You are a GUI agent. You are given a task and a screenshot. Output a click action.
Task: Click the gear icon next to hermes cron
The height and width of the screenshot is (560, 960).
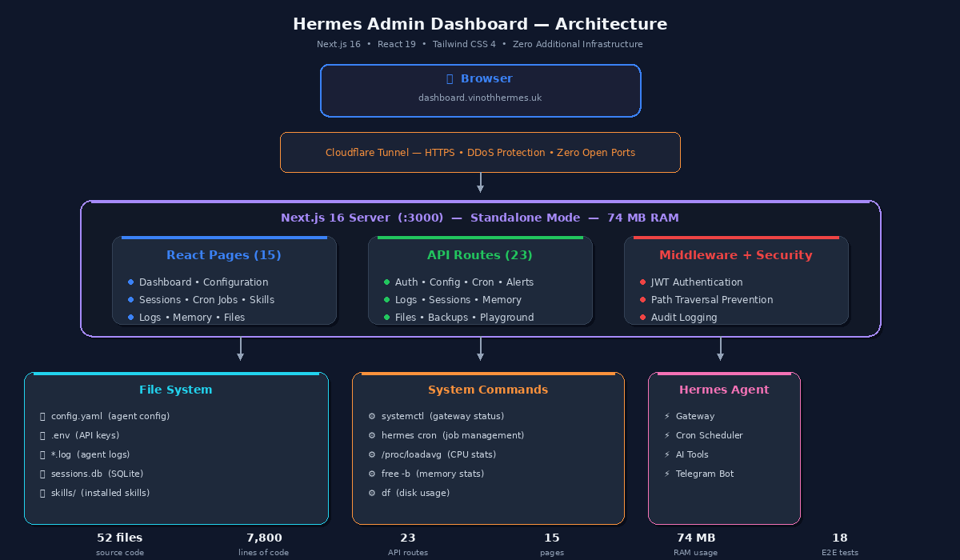[x=372, y=435]
